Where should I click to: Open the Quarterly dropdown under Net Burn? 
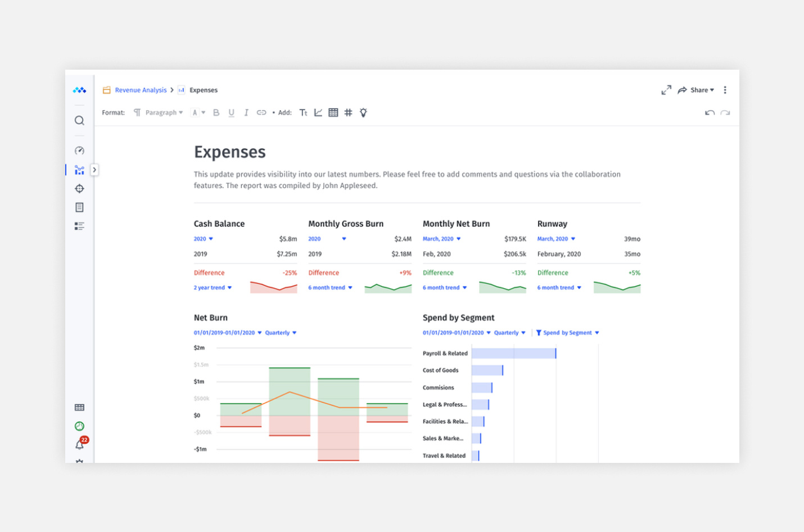pyautogui.click(x=281, y=333)
